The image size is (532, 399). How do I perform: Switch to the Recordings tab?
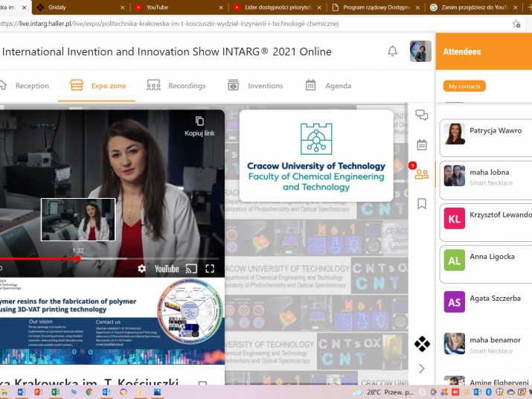pos(176,86)
